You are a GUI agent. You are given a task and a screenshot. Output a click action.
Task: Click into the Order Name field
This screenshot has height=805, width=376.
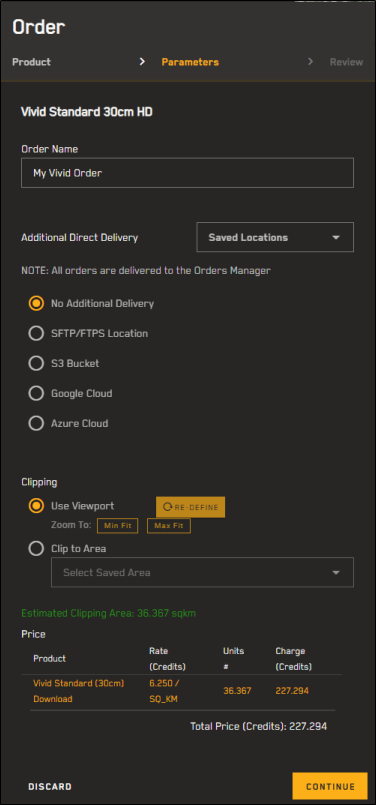click(187, 173)
